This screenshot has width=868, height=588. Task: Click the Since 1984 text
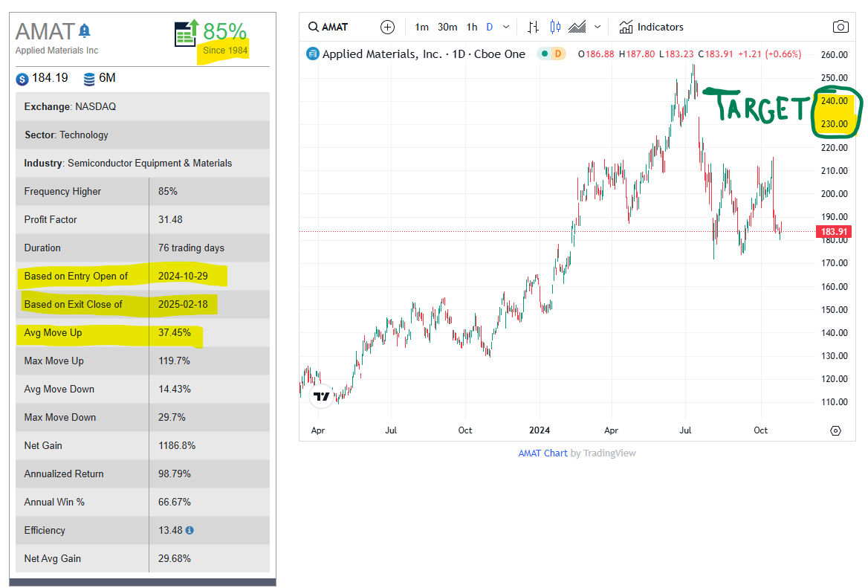tap(224, 51)
